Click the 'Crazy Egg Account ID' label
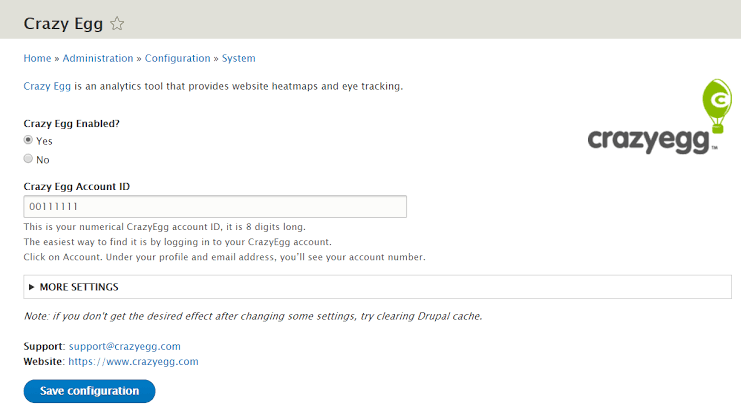This screenshot has height=414, width=741. coord(77,187)
